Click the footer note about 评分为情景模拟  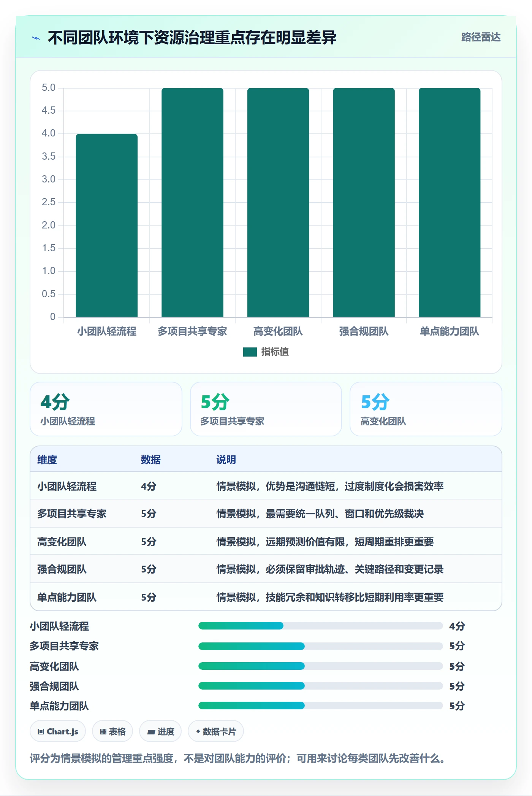(x=237, y=759)
